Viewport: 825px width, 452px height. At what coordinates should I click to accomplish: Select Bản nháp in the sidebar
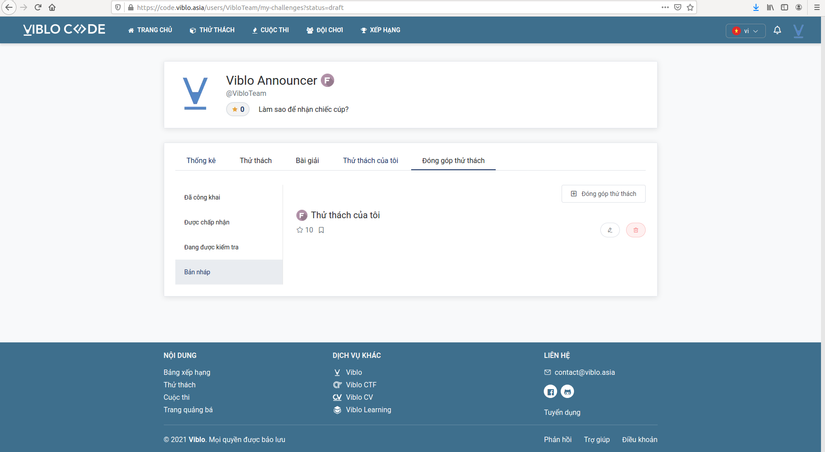click(229, 272)
